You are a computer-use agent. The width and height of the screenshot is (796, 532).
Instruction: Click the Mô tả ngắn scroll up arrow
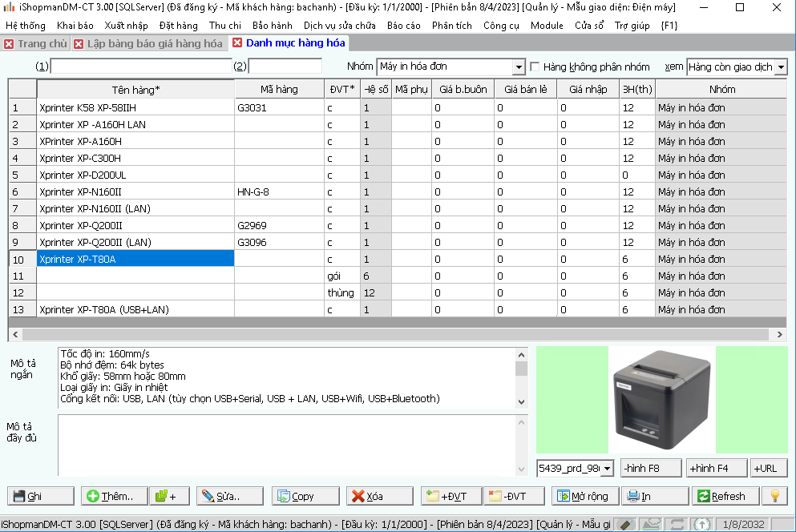[521, 355]
